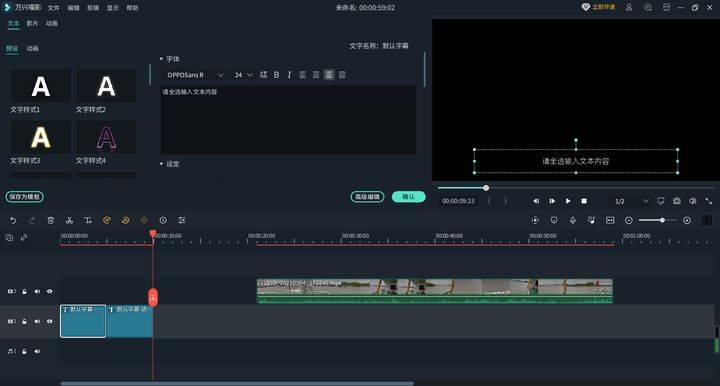The height and width of the screenshot is (386, 720).
Task: Open the clock speed duration tool
Action: point(163,221)
